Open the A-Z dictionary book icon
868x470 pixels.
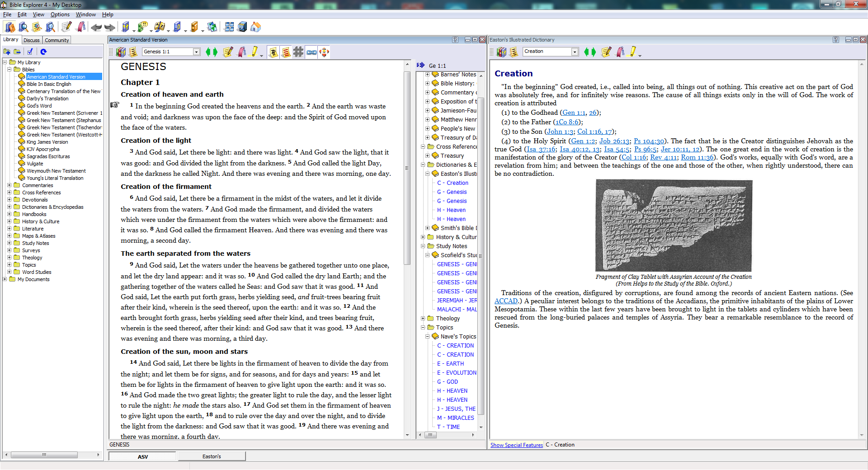[x=159, y=27]
